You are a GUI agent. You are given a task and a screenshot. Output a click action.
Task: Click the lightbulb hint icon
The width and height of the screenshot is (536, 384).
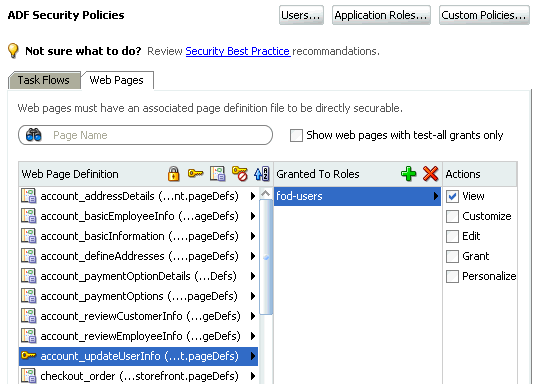pyautogui.click(x=13, y=51)
